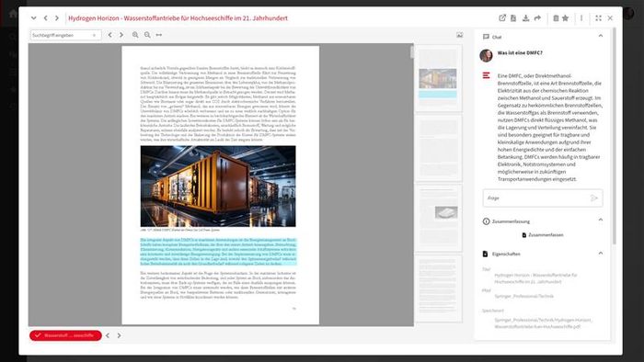Collapse the Zusammenfassung section
Image resolution: width=644 pixels, height=362 pixels.
click(x=601, y=221)
